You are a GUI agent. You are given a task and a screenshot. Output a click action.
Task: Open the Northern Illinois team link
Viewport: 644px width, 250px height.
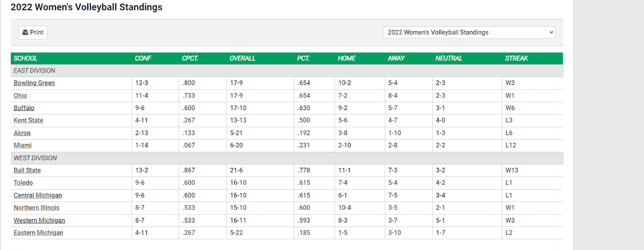click(37, 208)
